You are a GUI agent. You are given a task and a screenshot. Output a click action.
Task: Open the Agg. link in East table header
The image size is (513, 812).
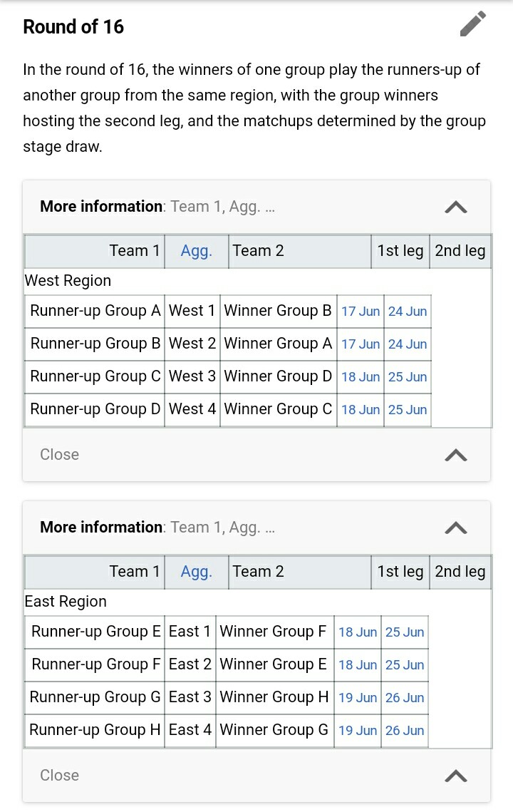click(x=196, y=572)
